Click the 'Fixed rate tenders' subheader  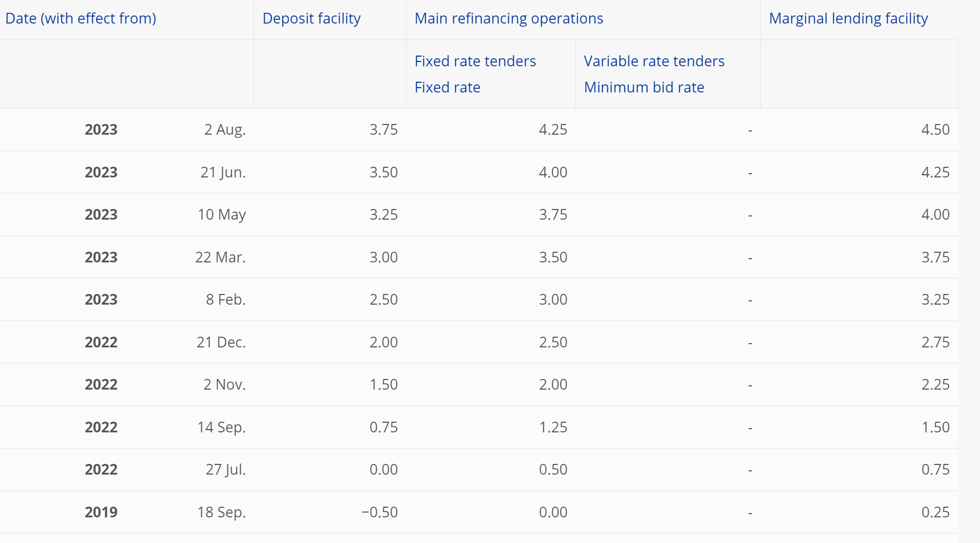[475, 61]
